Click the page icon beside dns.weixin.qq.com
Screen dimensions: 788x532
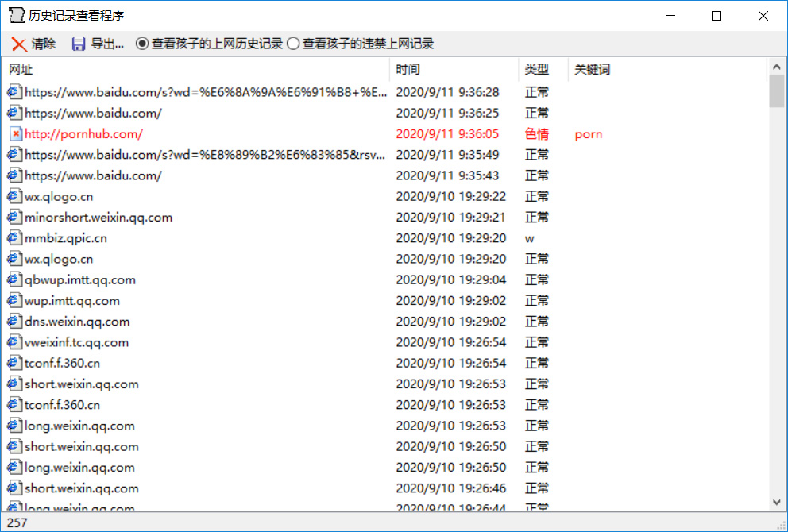pyautogui.click(x=14, y=322)
